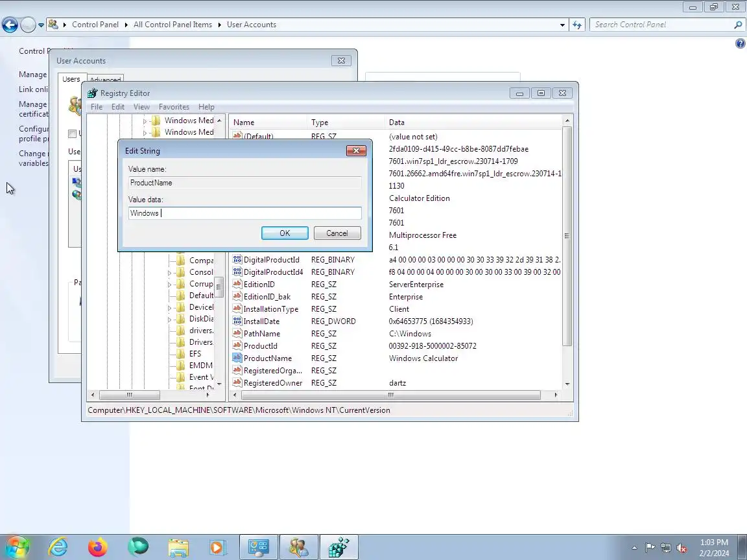The image size is (747, 560).
Task: Open address bar history dropdown
Action: click(562, 25)
